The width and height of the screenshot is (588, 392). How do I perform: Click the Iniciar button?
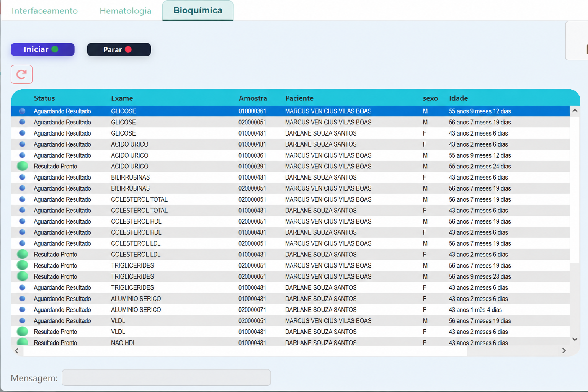coord(42,49)
